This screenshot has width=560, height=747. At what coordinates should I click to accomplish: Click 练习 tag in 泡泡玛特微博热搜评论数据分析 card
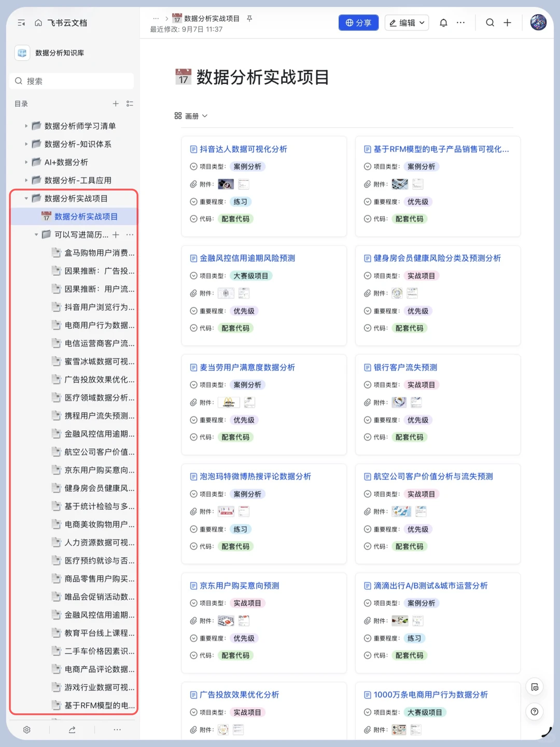tap(240, 529)
